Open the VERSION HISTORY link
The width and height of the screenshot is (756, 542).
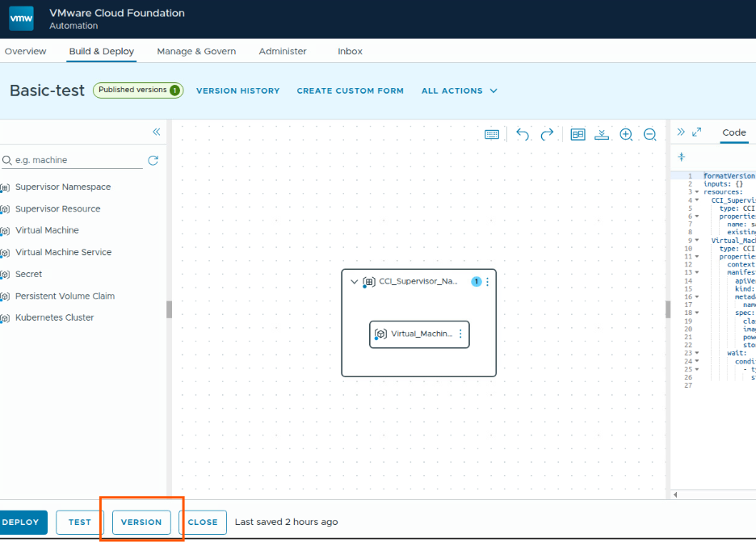tap(237, 91)
